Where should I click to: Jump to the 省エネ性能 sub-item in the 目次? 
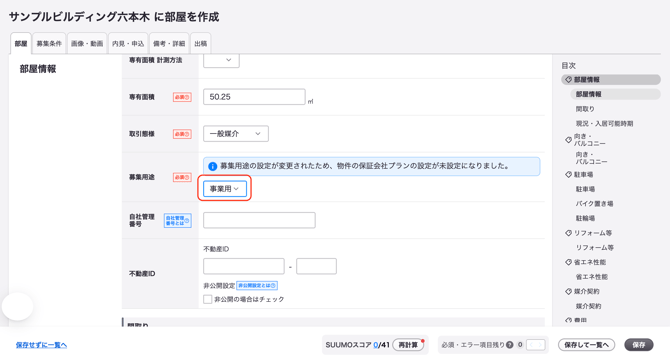click(x=591, y=277)
